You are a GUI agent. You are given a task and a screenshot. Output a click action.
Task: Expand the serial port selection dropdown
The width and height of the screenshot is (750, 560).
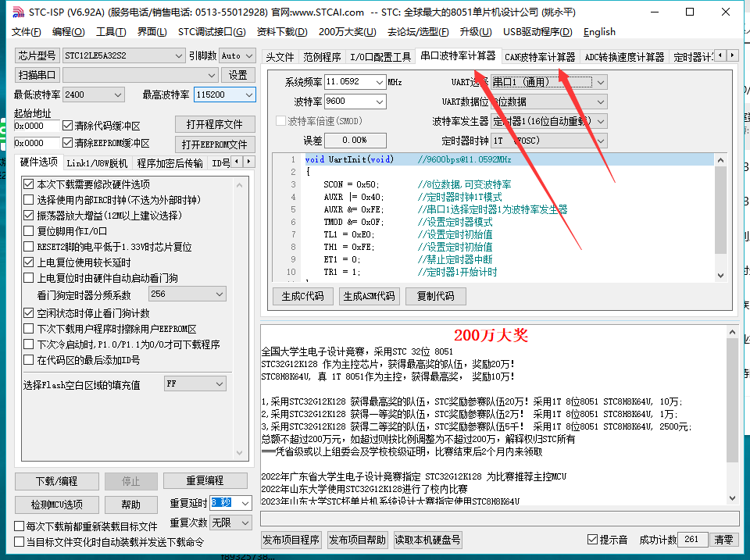[141, 75]
